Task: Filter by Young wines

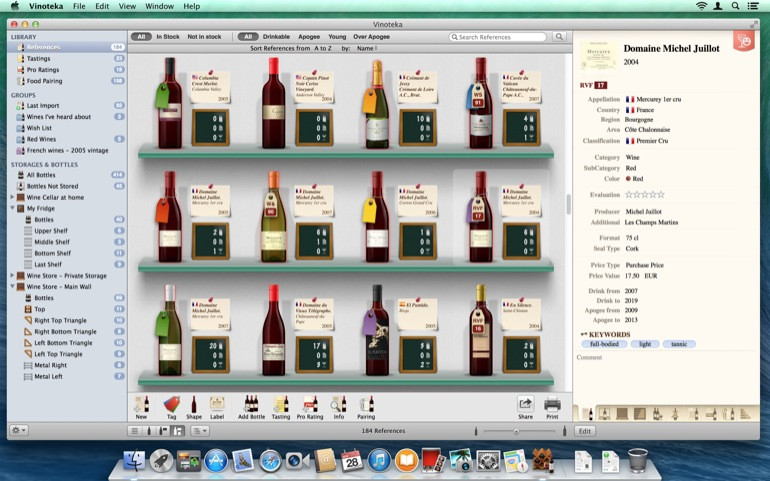Action: [x=337, y=37]
